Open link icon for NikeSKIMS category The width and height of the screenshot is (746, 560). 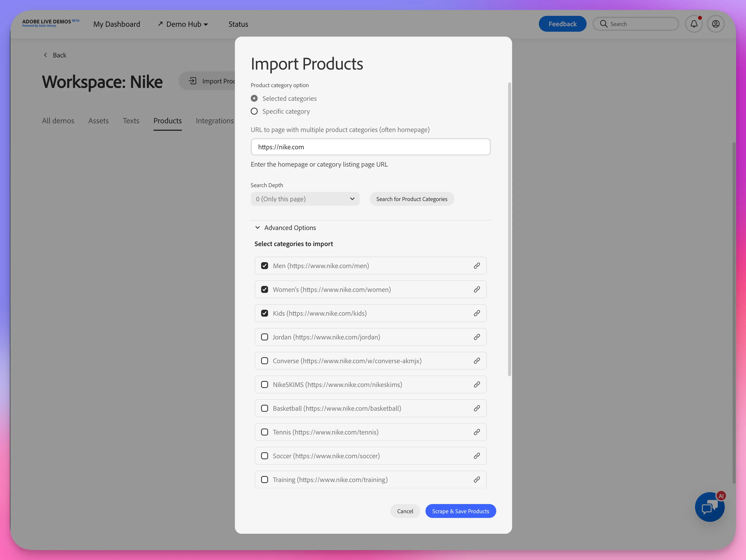tap(476, 384)
